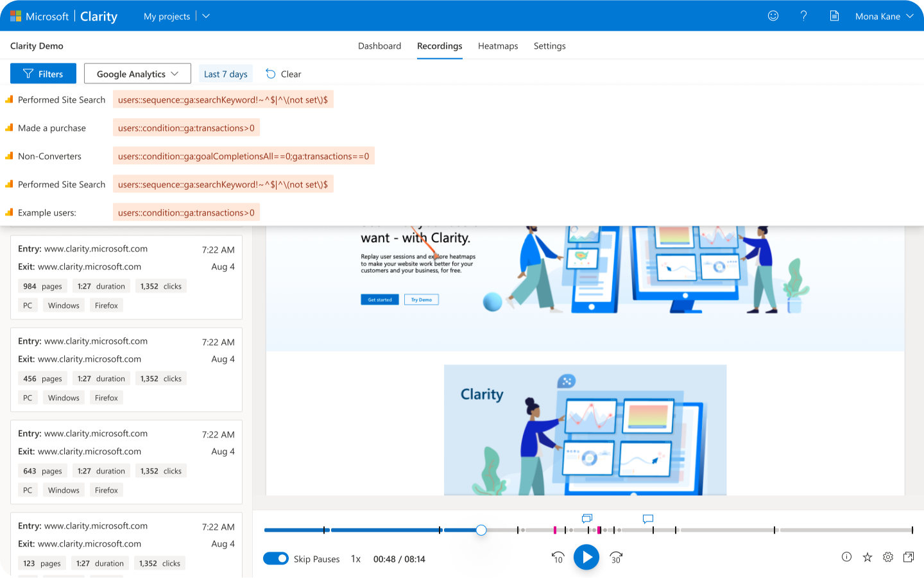Go to the Dashboard tab

coord(379,46)
